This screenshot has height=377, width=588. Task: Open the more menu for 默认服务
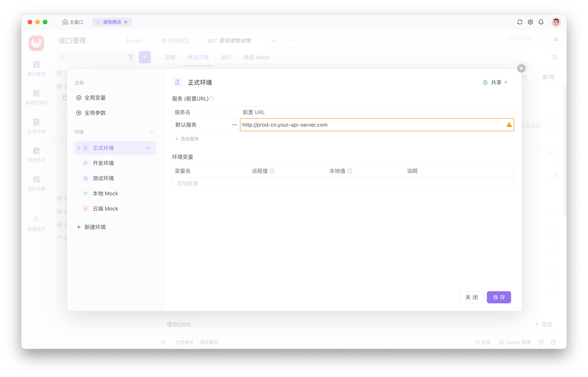tap(235, 125)
